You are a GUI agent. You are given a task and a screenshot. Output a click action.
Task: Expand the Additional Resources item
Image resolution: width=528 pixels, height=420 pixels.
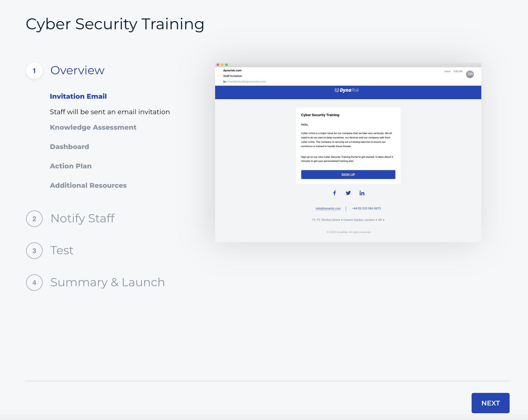(x=88, y=185)
